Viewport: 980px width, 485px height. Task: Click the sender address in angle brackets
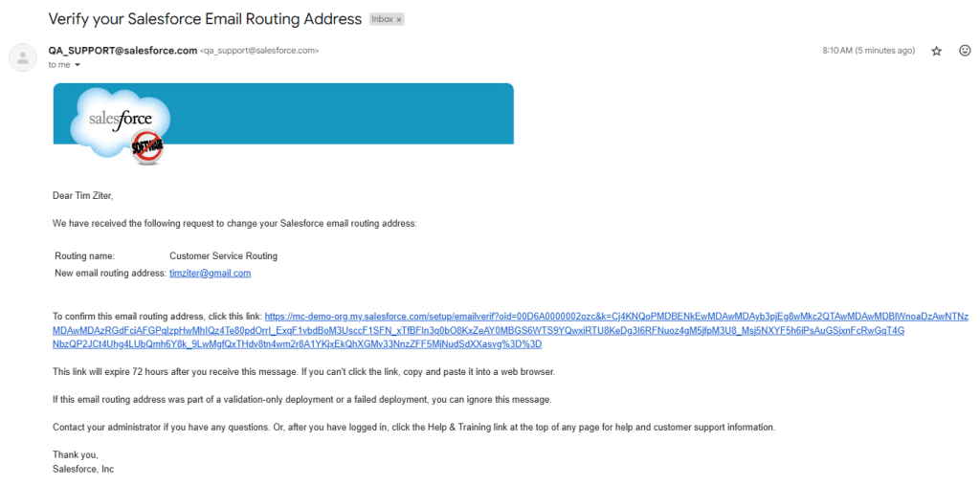click(x=259, y=51)
